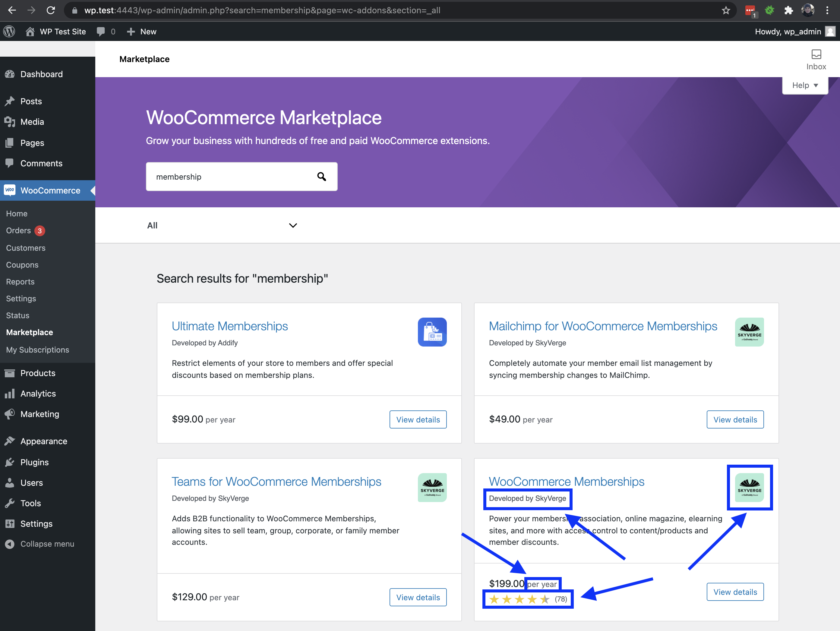The width and height of the screenshot is (840, 631).
Task: Click SkyVerge logo on Teams card
Action: [432, 488]
